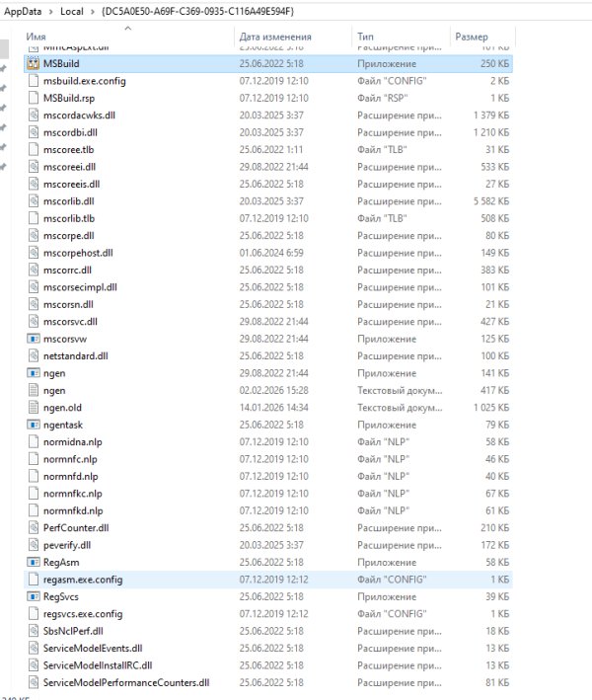Select file name mscorpe.dll
The width and height of the screenshot is (592, 700).
coord(69,236)
